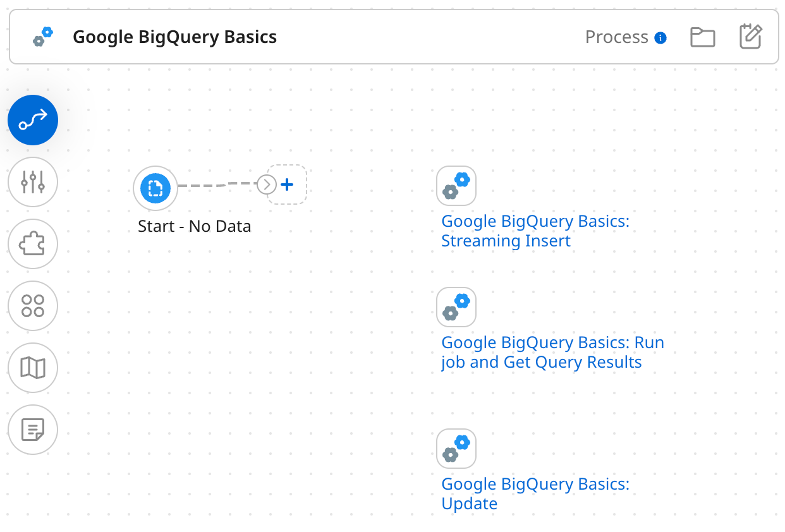
Task: Open the settings sliders panel in the sidebar
Action: (33, 182)
